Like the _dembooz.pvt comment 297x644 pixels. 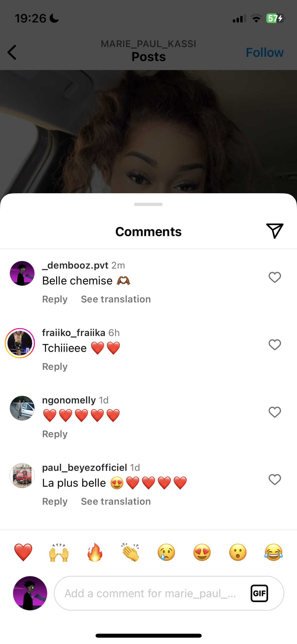click(x=275, y=277)
